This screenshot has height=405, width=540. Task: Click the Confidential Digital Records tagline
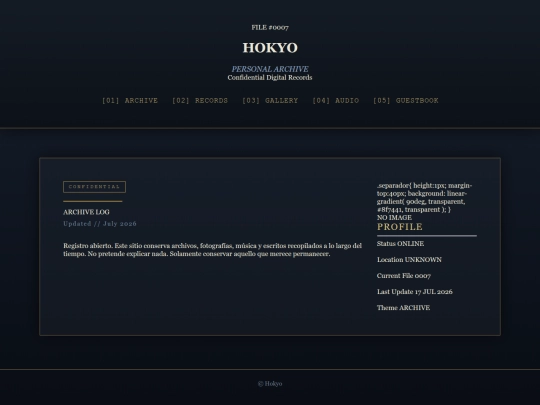pos(270,77)
